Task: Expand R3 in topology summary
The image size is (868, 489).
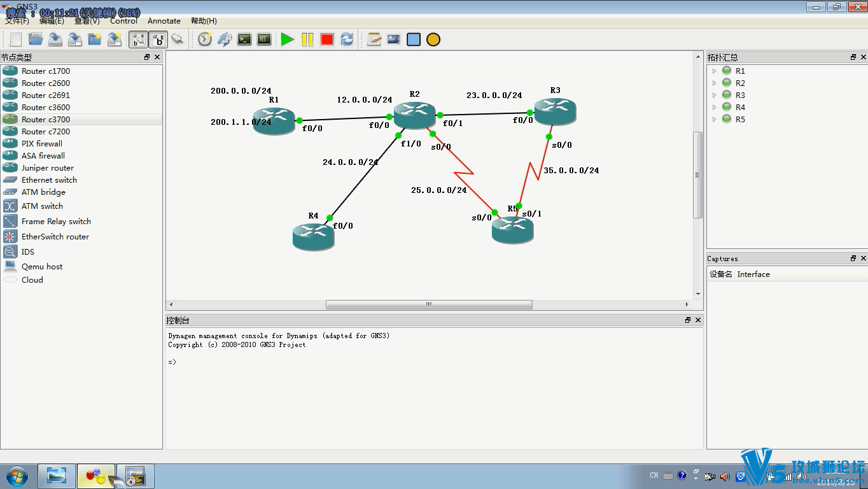Action: pyautogui.click(x=715, y=96)
